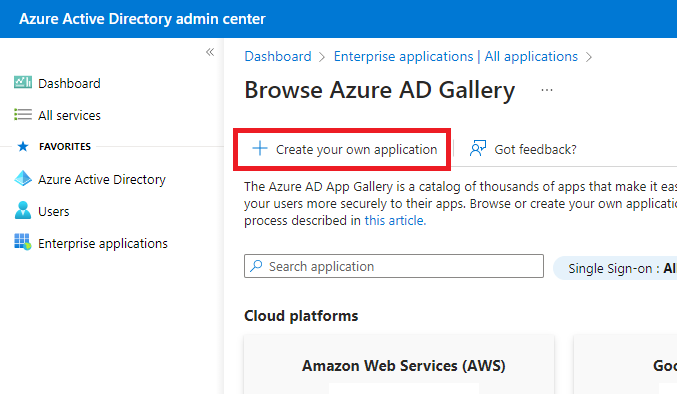The height and width of the screenshot is (394, 677).
Task: Click the Azure Active Directory diamond icon
Action: [x=23, y=178]
